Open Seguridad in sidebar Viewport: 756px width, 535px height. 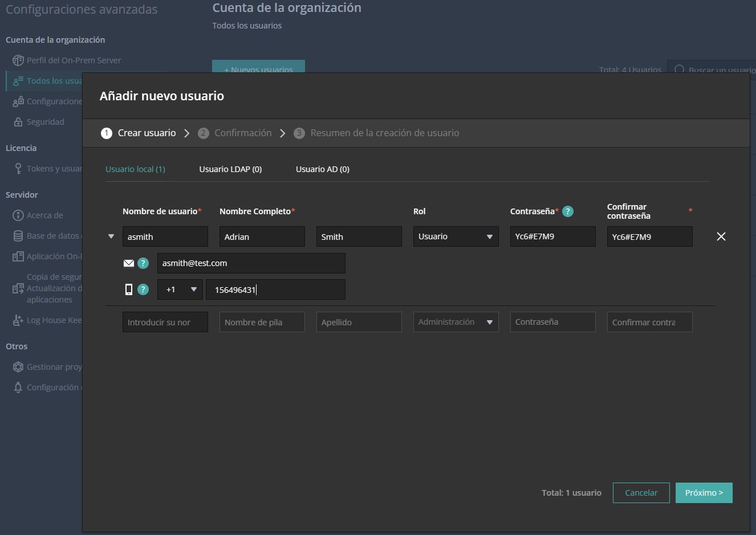point(46,122)
